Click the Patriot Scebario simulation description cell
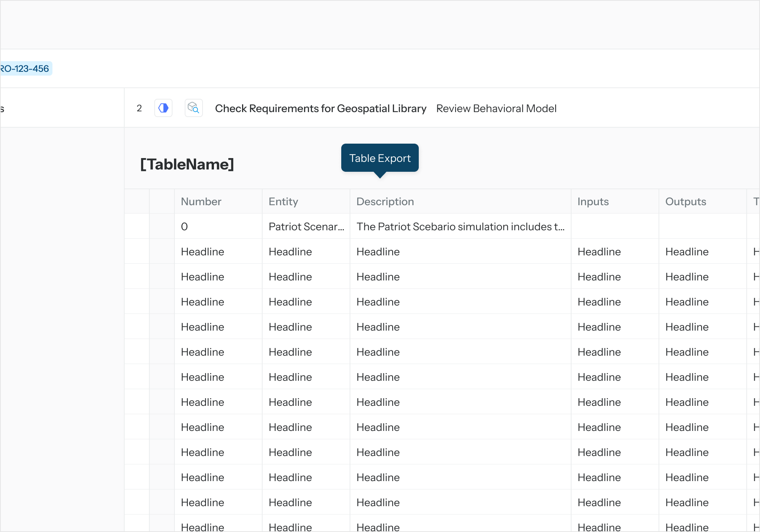The image size is (760, 532). pyautogui.click(x=460, y=226)
